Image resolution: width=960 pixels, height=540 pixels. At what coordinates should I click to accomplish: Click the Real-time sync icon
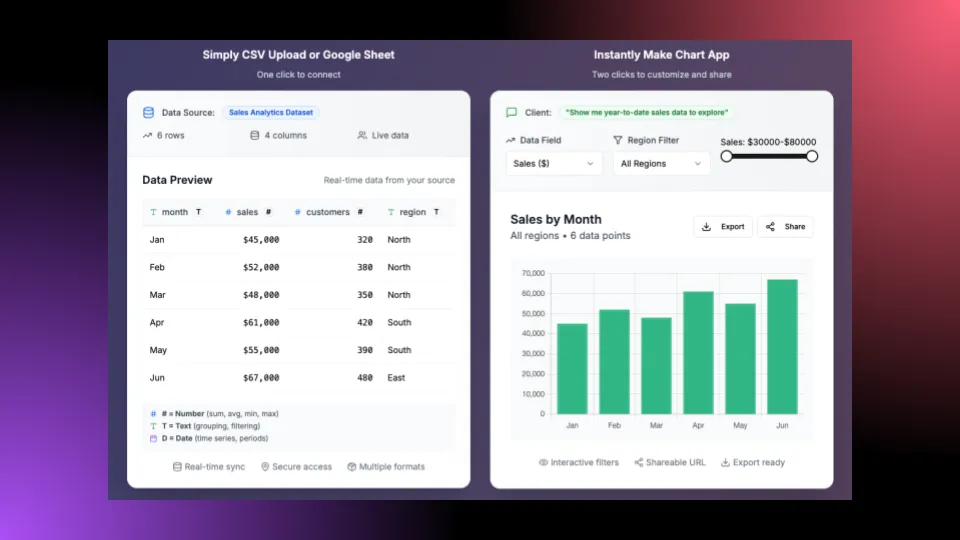[x=177, y=467]
